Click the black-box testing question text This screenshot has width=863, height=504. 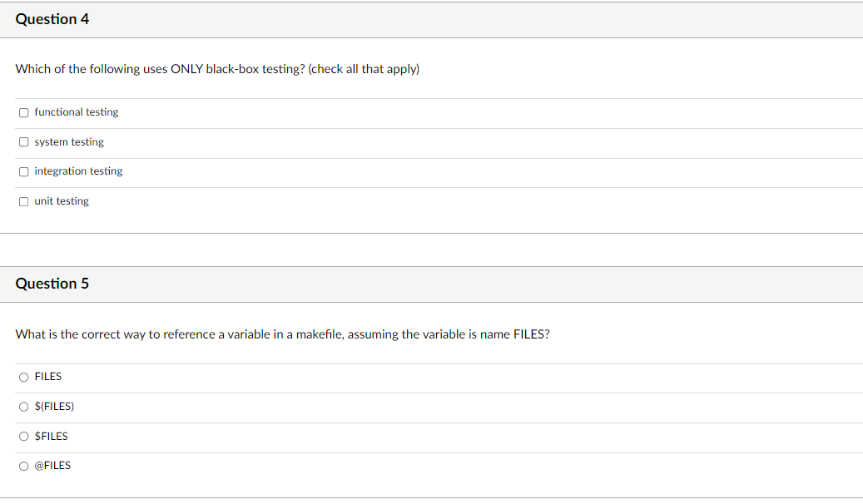coord(217,69)
